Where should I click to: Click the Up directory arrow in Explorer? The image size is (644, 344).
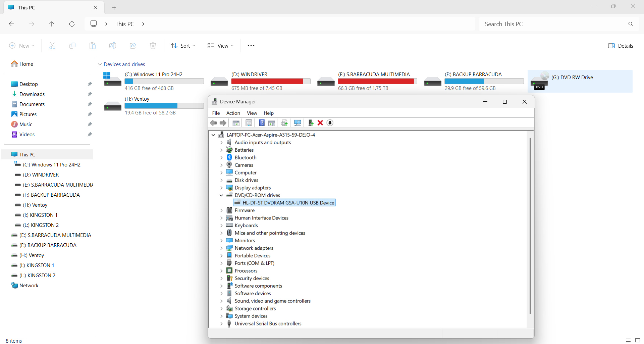coord(52,24)
